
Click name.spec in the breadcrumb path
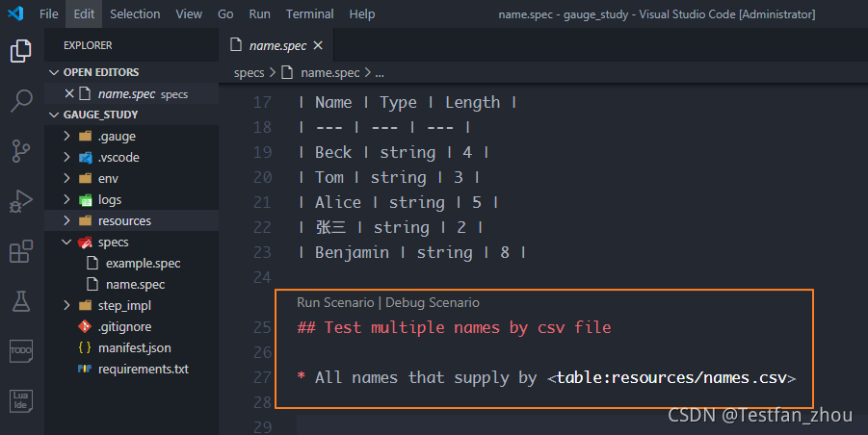point(329,72)
